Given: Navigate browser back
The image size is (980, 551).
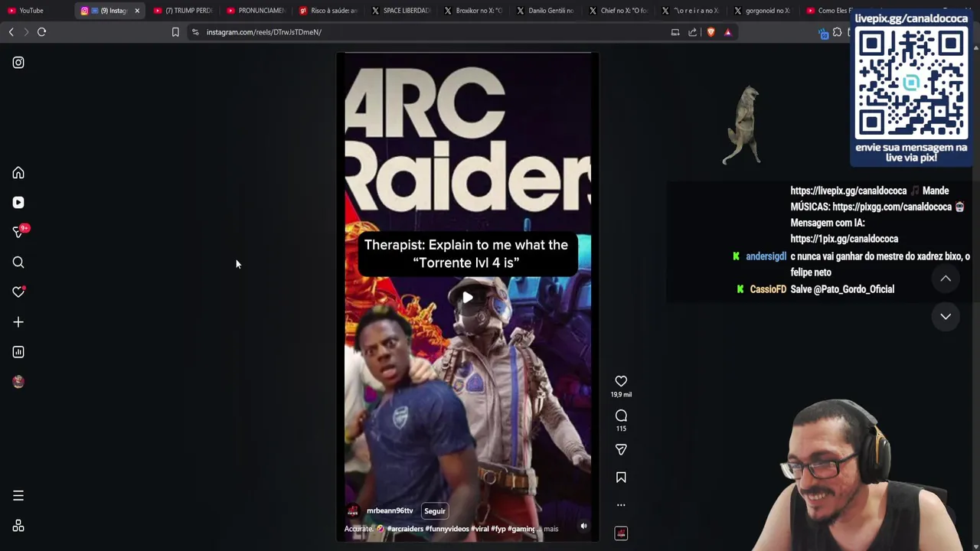Looking at the screenshot, I should click(x=11, y=32).
